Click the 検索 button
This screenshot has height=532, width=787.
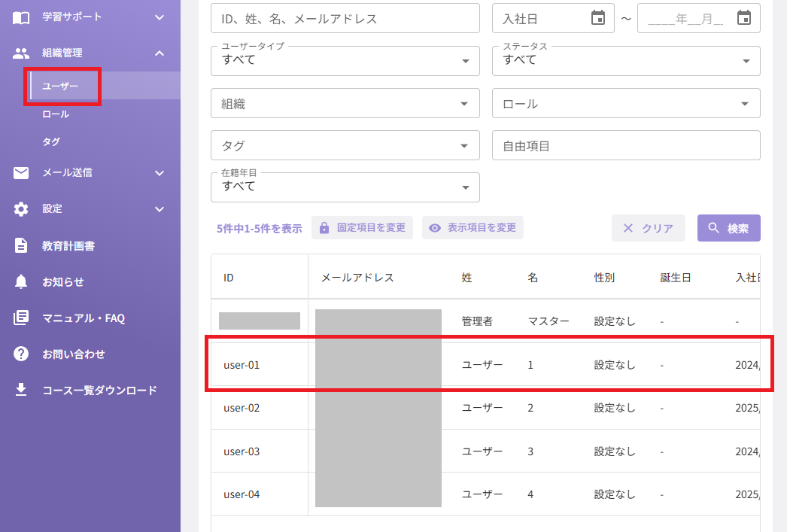tap(729, 228)
